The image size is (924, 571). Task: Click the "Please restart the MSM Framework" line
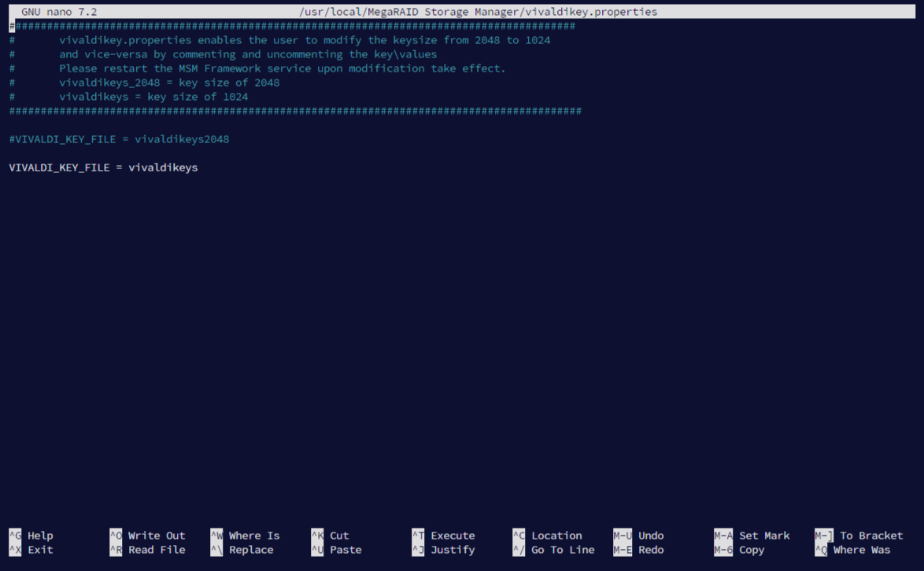[257, 68]
